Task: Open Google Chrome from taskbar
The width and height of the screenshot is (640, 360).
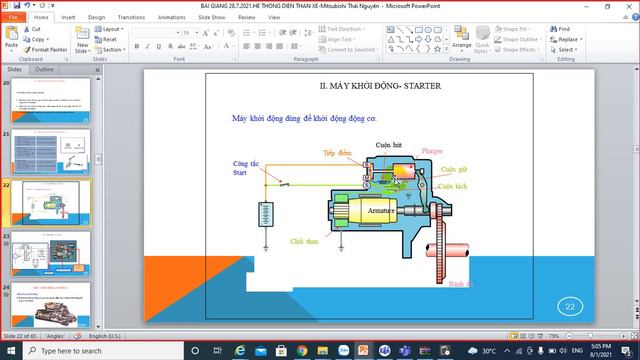Action: point(302,351)
